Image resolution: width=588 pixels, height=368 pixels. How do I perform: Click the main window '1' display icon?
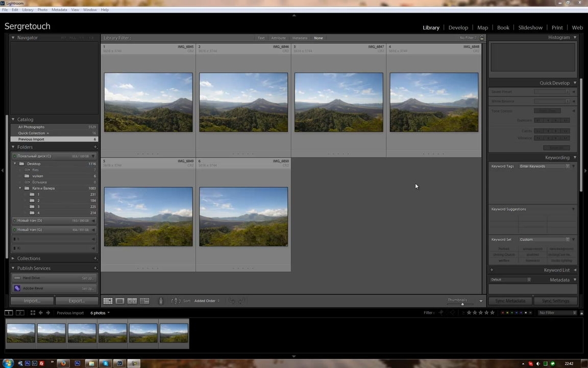click(x=8, y=313)
